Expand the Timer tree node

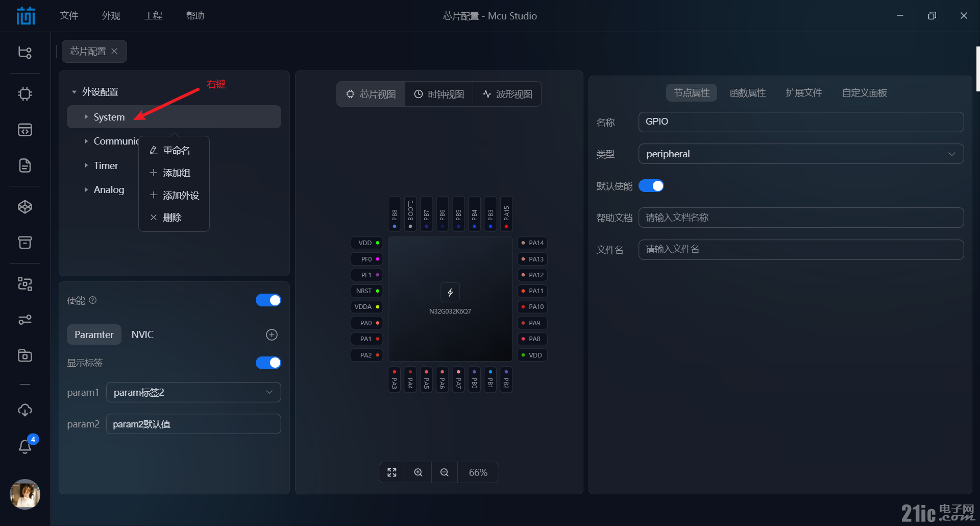86,165
